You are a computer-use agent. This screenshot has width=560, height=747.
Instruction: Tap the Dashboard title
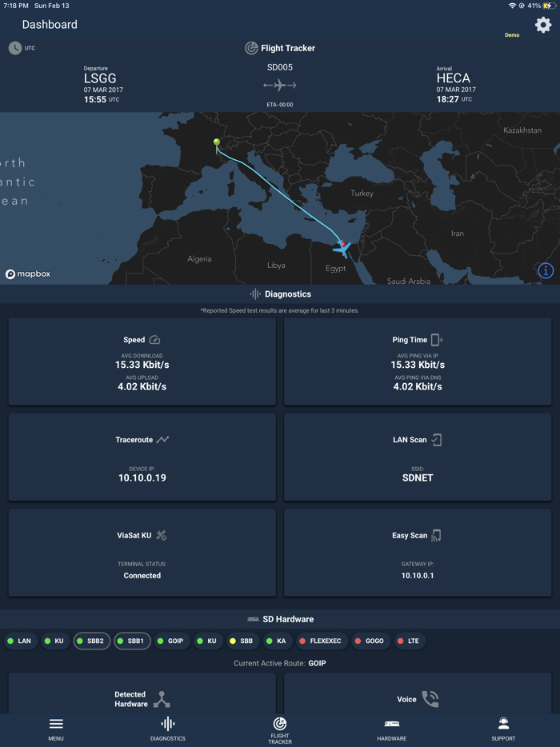pos(50,25)
